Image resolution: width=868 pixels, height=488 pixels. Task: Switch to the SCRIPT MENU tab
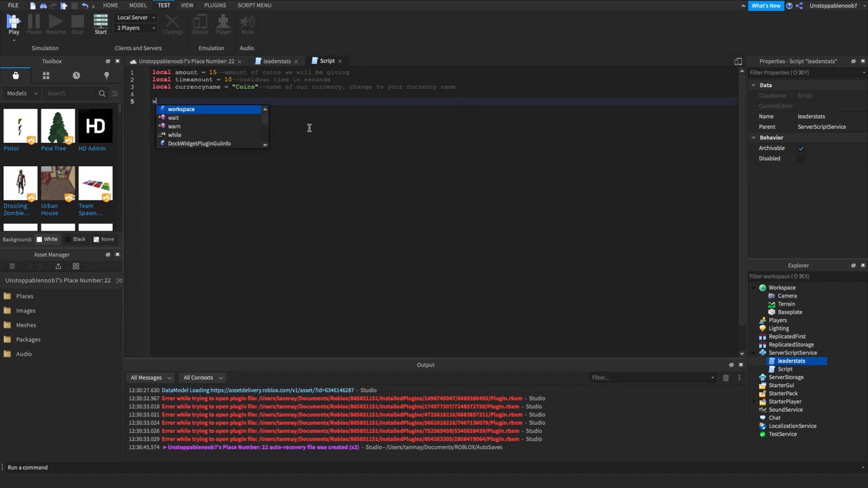pyautogui.click(x=254, y=5)
